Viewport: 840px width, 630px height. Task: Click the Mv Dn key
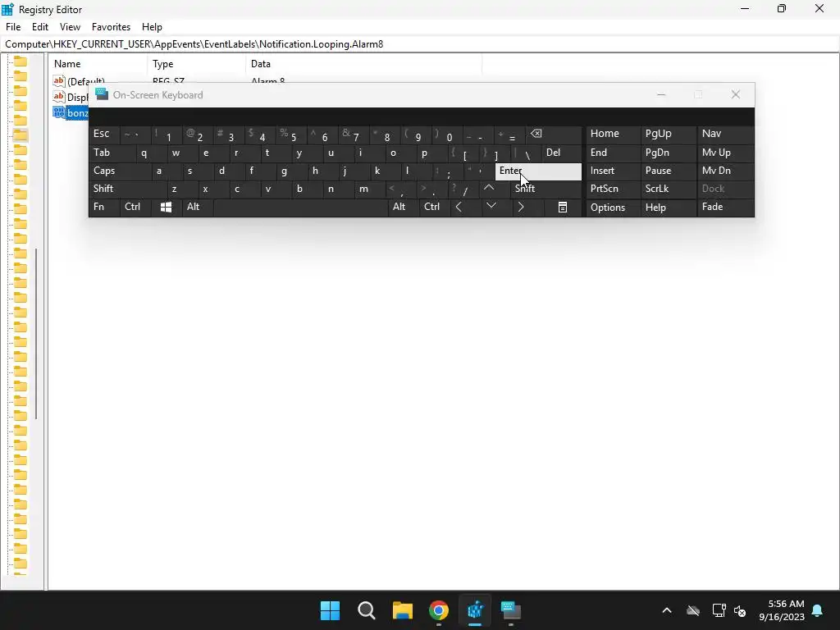tap(725, 171)
